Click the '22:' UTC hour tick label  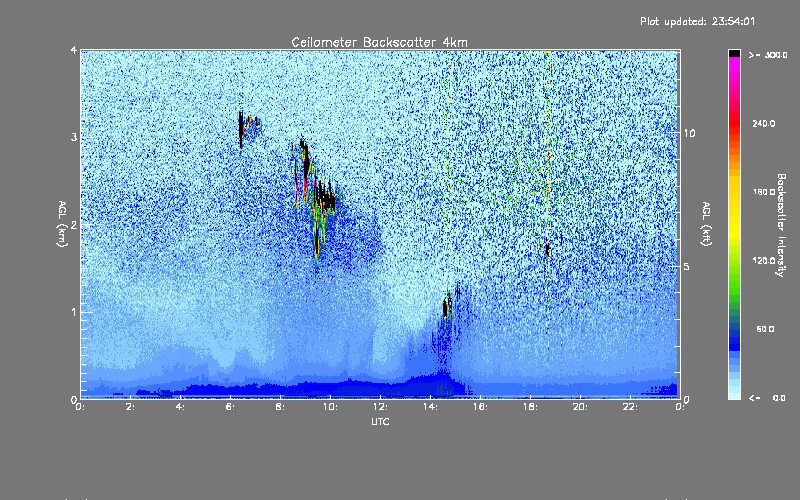pyautogui.click(x=631, y=407)
